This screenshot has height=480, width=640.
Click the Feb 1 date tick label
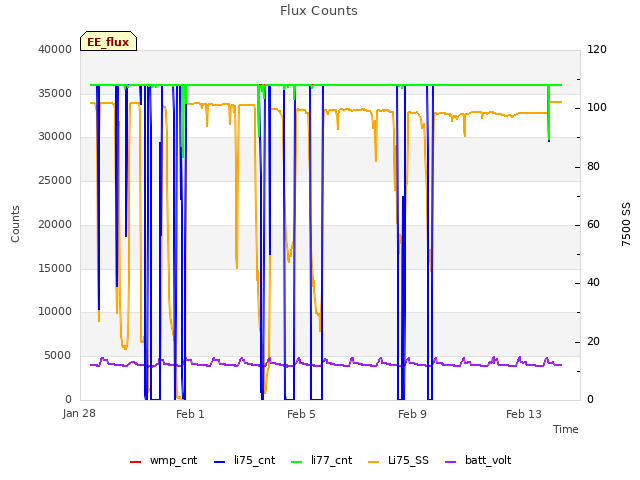point(190,414)
